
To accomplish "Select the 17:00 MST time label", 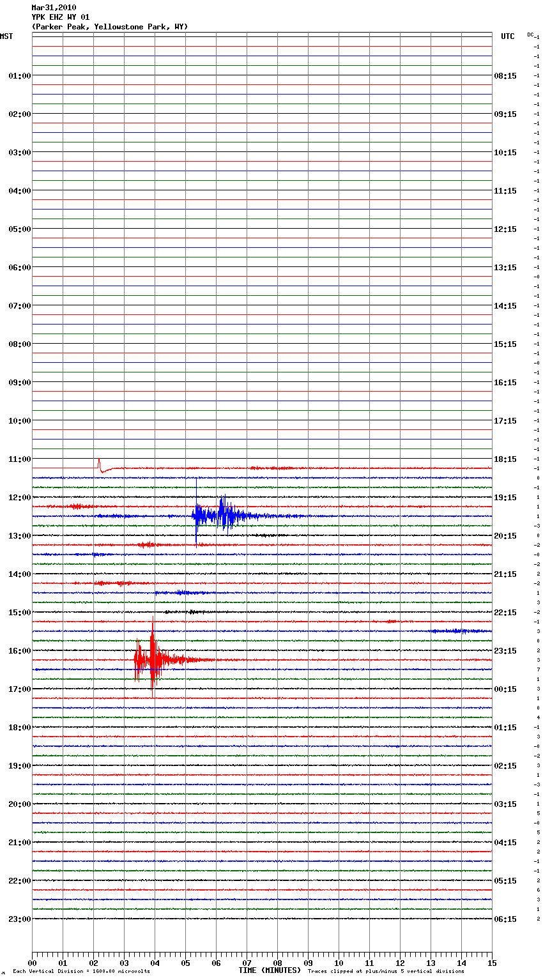I will point(20,689).
